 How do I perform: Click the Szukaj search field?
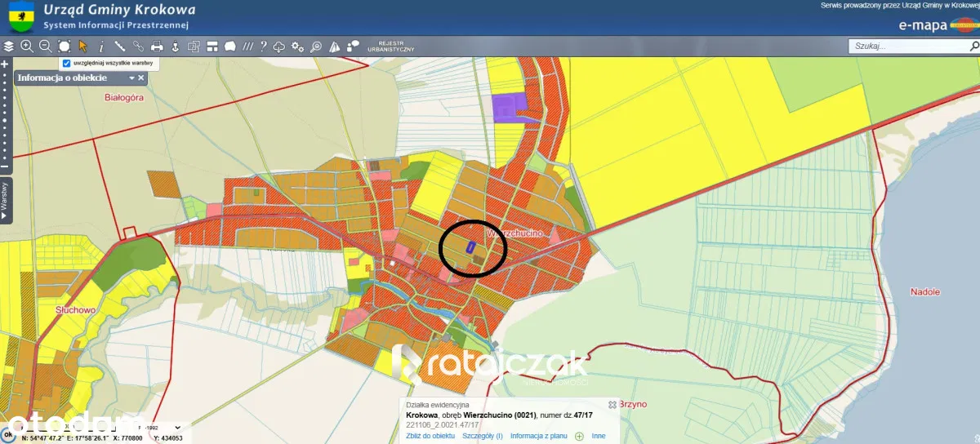tap(905, 47)
